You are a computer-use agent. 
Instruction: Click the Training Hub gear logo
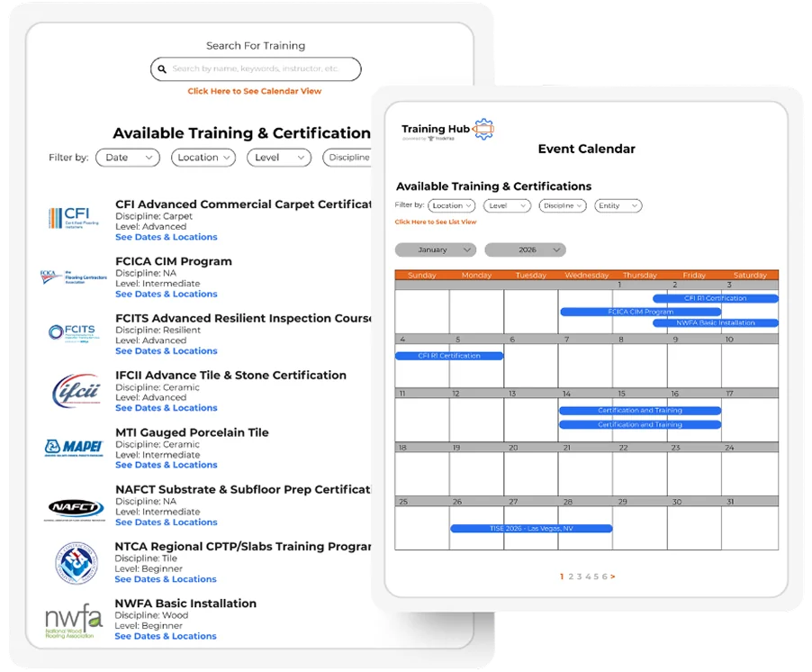click(x=483, y=129)
